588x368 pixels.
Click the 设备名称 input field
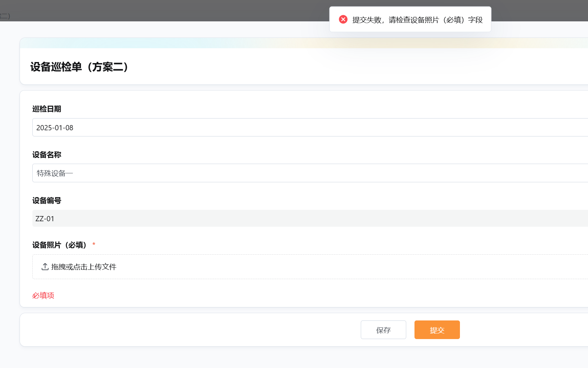click(x=310, y=173)
